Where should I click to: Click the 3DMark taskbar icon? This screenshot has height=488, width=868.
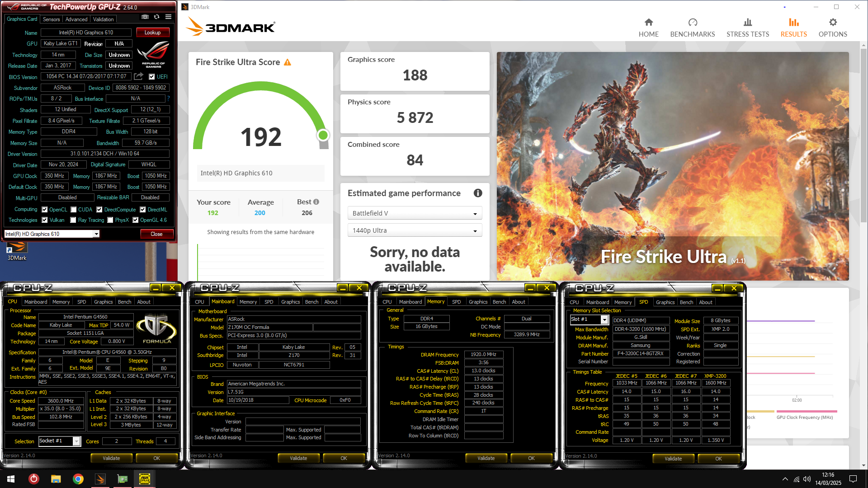100,479
